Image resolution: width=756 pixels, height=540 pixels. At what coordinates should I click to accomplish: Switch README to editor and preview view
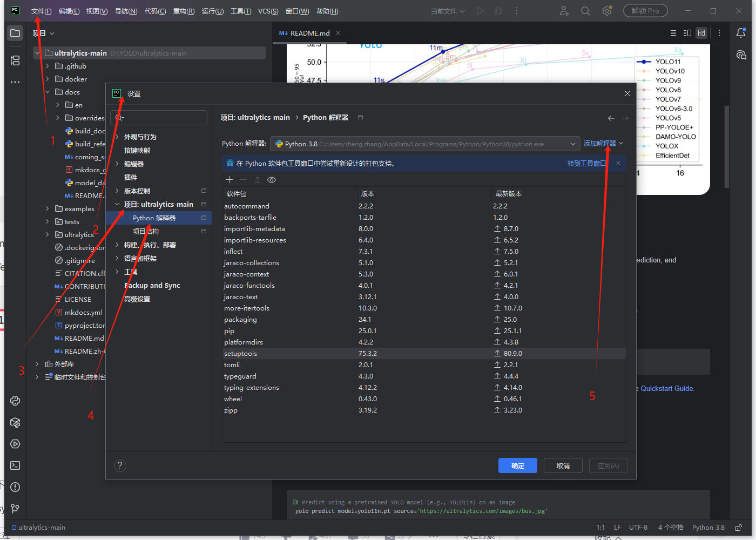point(687,33)
